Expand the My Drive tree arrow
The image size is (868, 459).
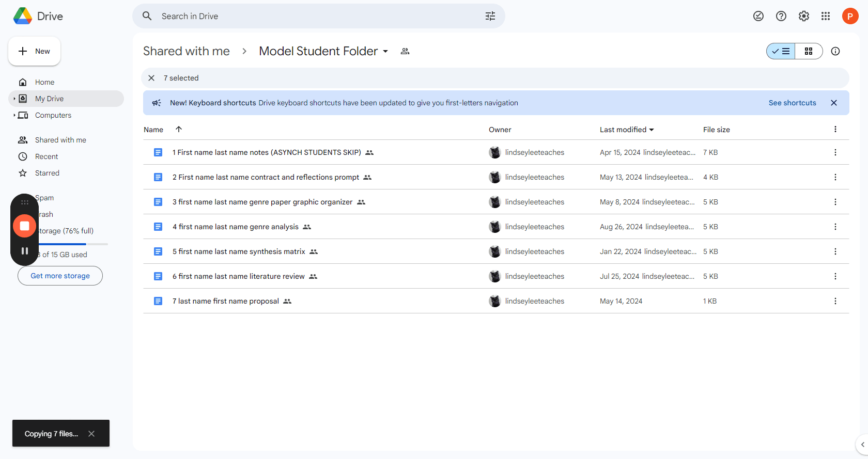pyautogui.click(x=14, y=99)
